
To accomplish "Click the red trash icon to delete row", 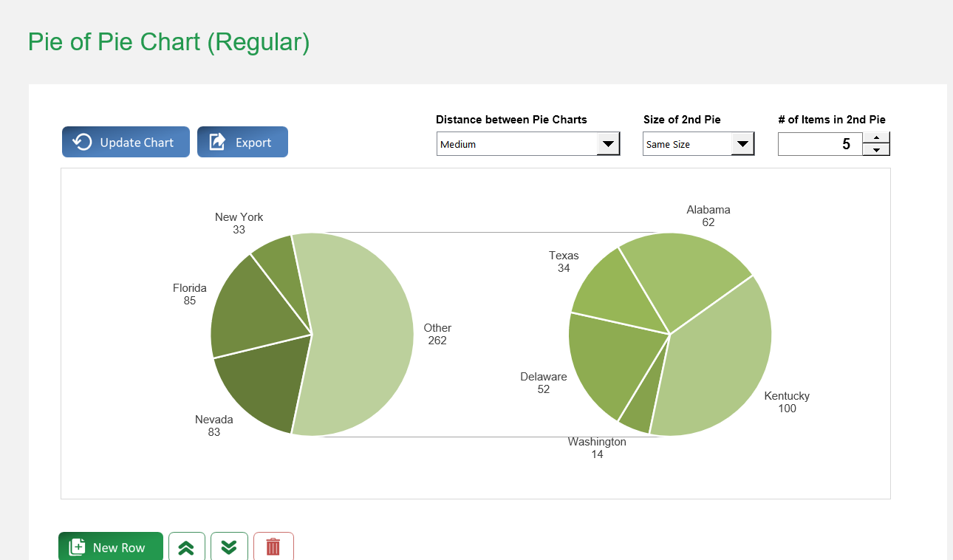I will coord(273,547).
